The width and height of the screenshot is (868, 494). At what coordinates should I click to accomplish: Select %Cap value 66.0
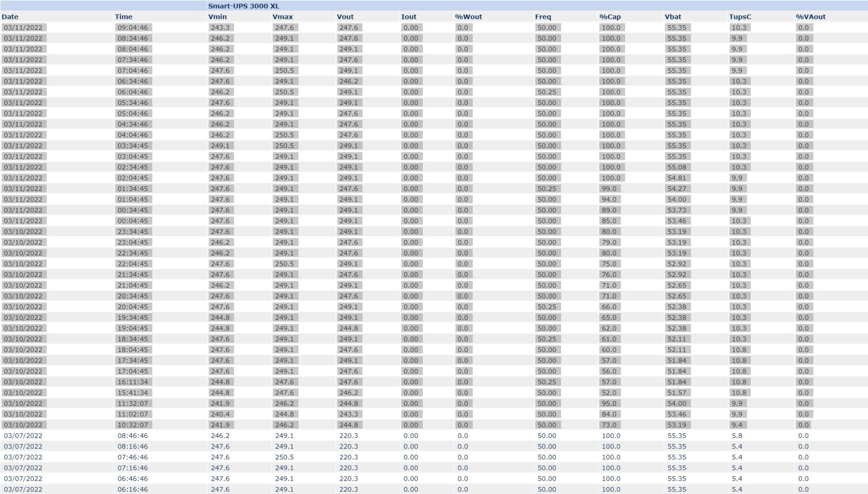point(609,307)
